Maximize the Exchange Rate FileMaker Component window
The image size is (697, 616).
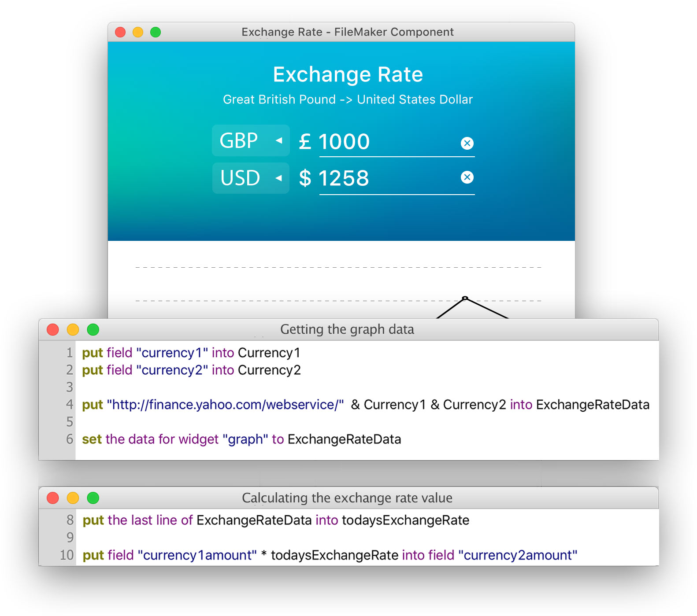[x=156, y=32]
